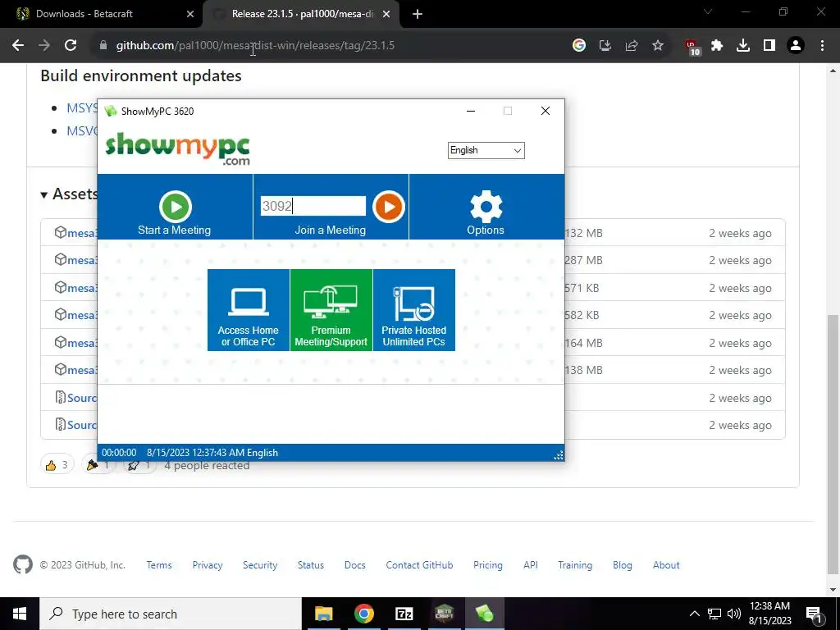
Task: Click the thumbs up reaction with count 3
Action: 57,465
